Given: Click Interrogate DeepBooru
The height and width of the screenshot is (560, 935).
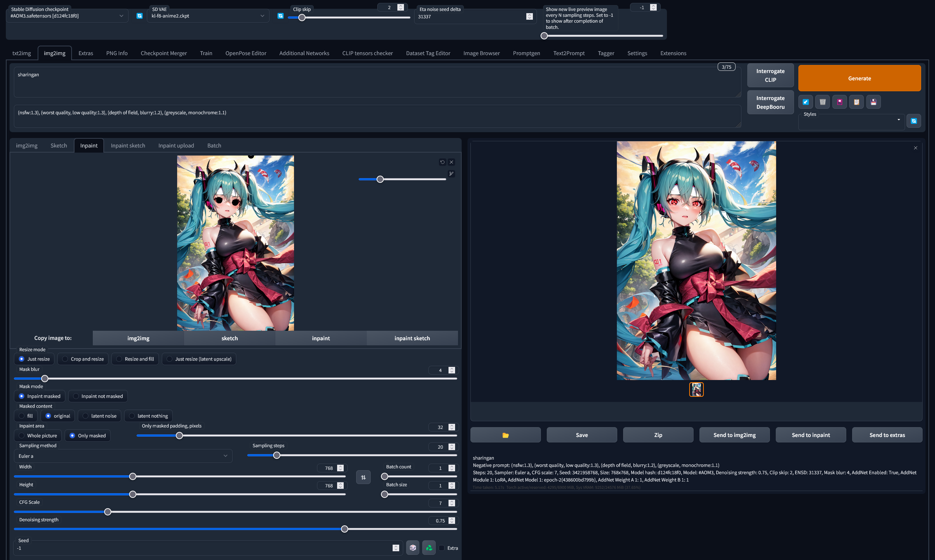Looking at the screenshot, I should coord(770,102).
